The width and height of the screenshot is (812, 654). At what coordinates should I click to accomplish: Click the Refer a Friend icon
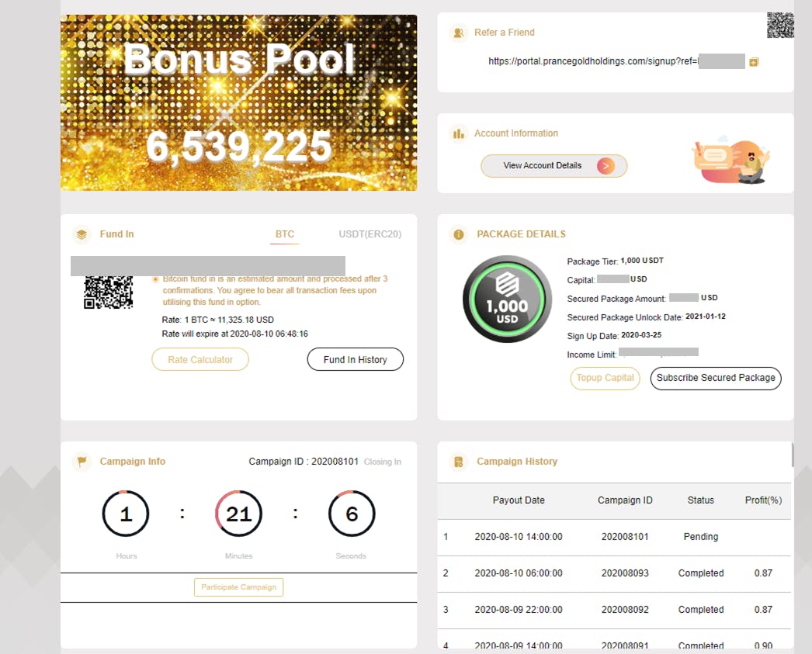coord(459,33)
